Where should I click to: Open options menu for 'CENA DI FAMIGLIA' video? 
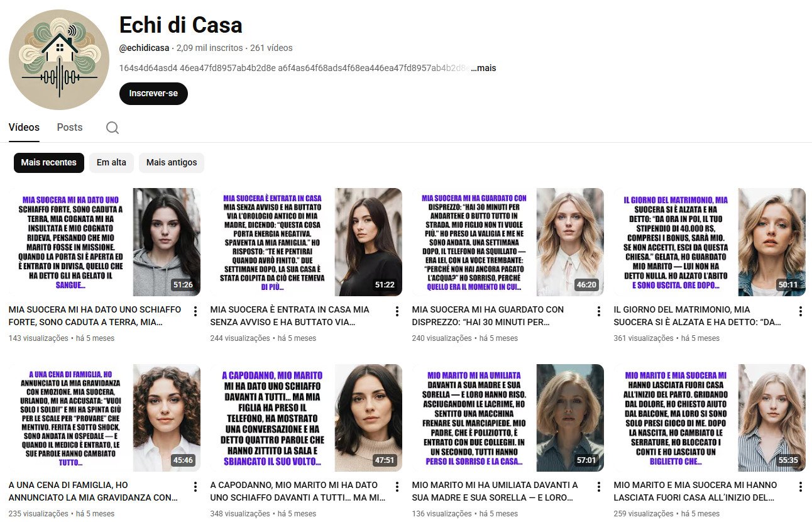pos(195,487)
